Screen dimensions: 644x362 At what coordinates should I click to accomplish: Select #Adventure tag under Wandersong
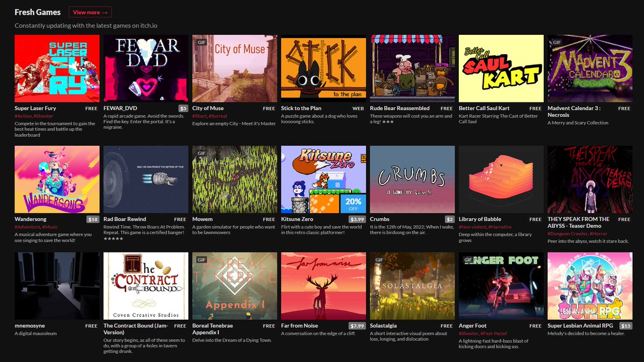point(26,227)
